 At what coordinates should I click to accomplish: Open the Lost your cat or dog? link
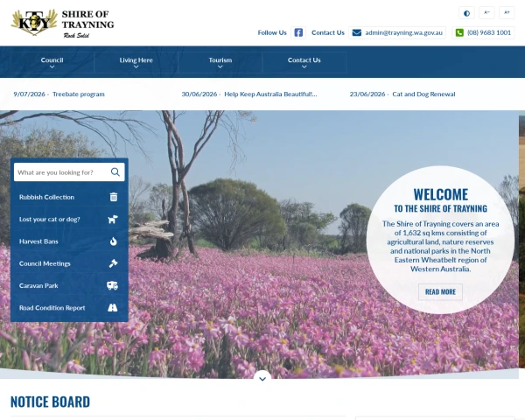[69, 219]
